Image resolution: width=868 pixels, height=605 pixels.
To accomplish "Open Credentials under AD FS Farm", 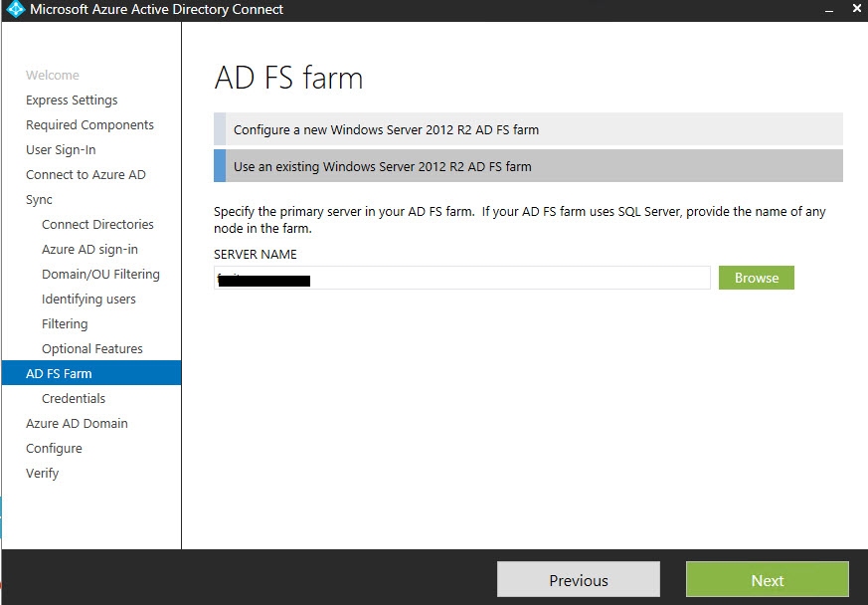I will 74,399.
